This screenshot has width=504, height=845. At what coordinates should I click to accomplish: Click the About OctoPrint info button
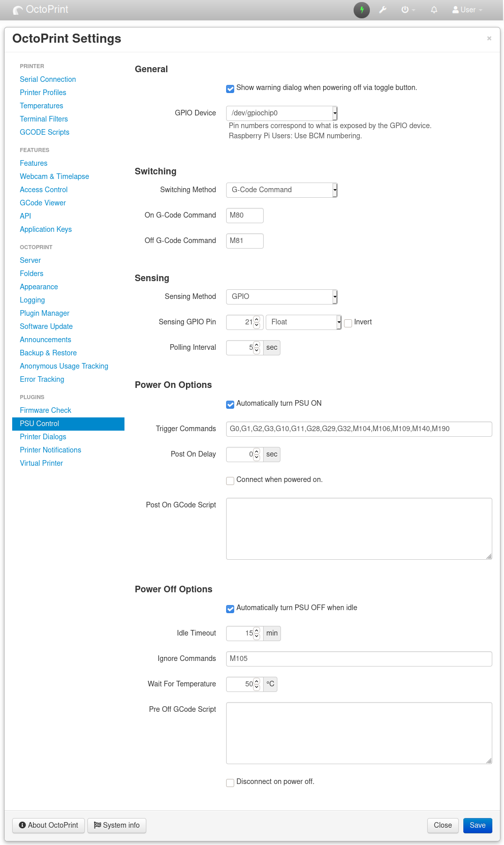(x=48, y=825)
